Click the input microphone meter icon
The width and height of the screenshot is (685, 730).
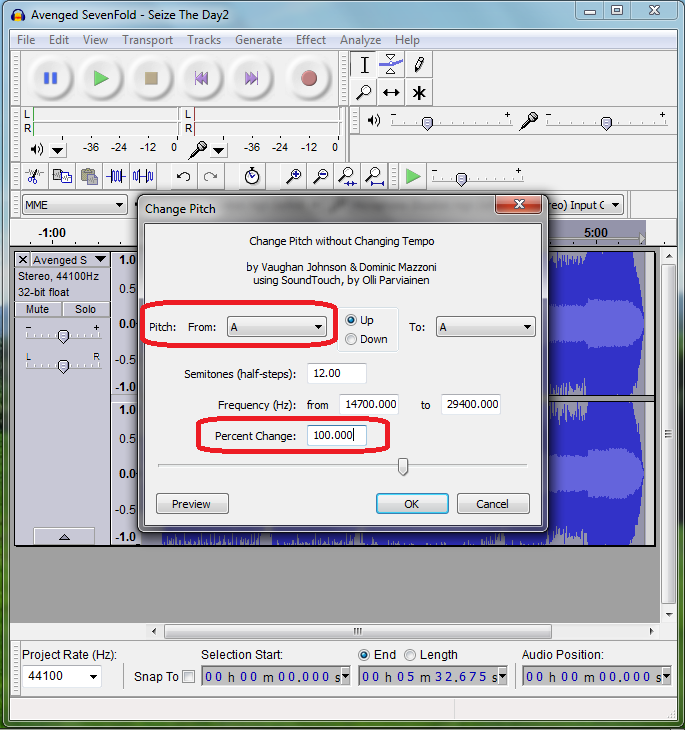(197, 149)
